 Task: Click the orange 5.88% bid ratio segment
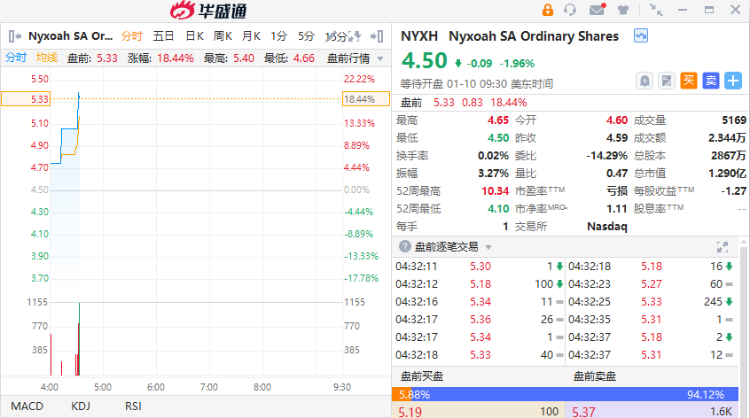click(401, 395)
